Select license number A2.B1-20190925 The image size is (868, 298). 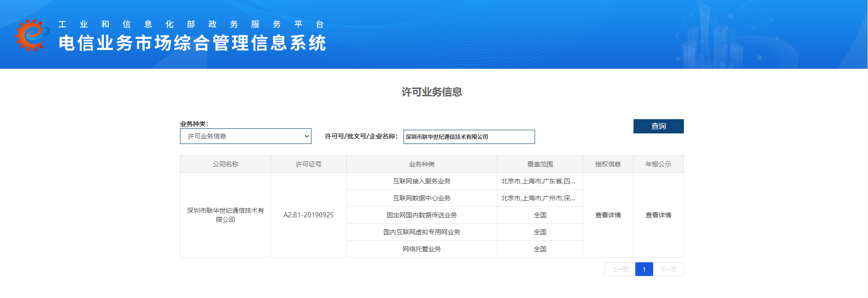pyautogui.click(x=309, y=215)
